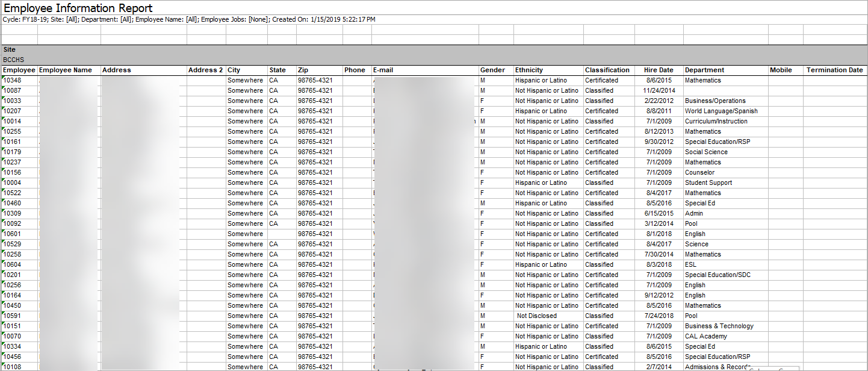This screenshot has width=868, height=371.
Task: Click the Mobile column header
Action: [x=781, y=70]
